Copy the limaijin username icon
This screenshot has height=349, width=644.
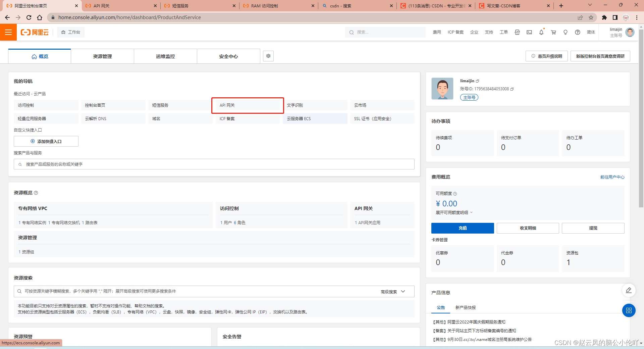(477, 81)
